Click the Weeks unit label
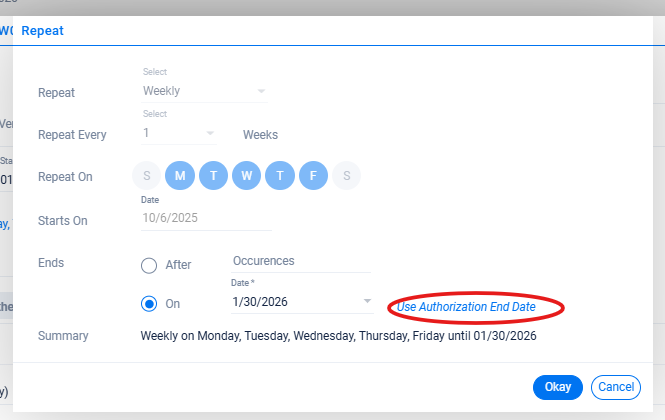 (x=260, y=135)
